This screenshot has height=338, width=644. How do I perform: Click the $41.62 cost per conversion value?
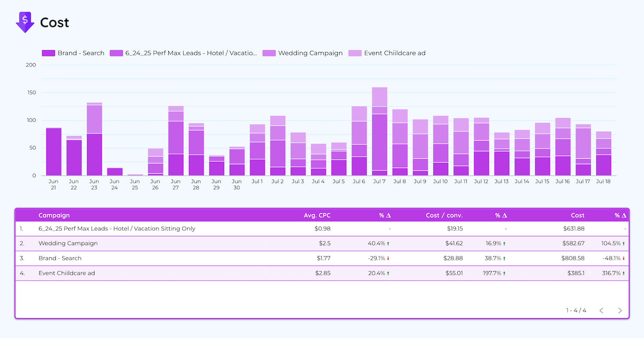coord(453,243)
